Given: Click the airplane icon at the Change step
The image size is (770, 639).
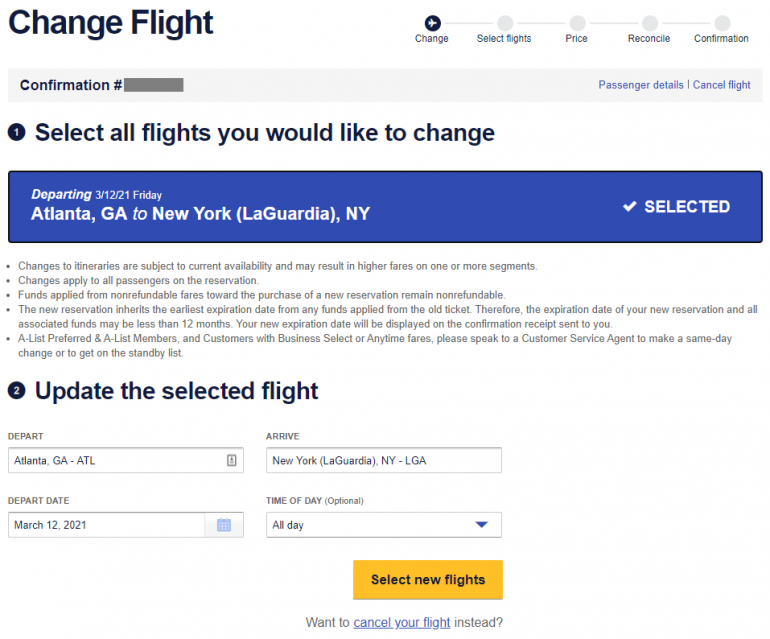Looking at the screenshot, I should pos(432,23).
